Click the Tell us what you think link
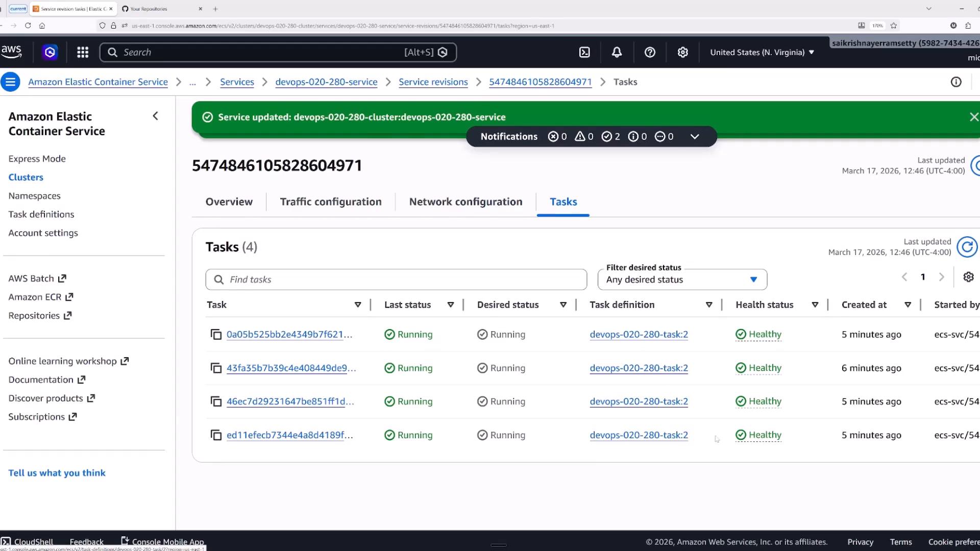The width and height of the screenshot is (980, 551). click(57, 473)
